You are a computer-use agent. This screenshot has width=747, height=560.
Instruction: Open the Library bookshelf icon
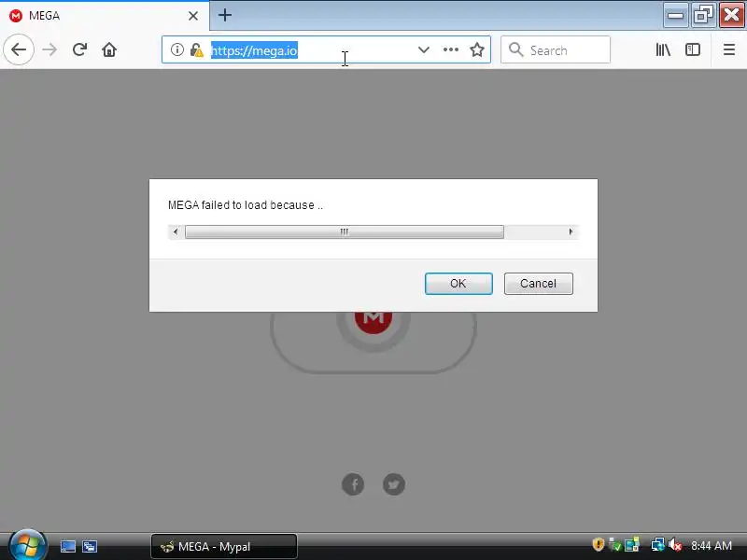click(x=663, y=49)
